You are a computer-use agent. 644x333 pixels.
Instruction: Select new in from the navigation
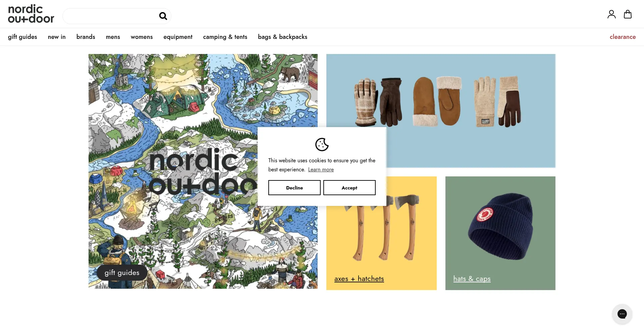click(x=56, y=37)
